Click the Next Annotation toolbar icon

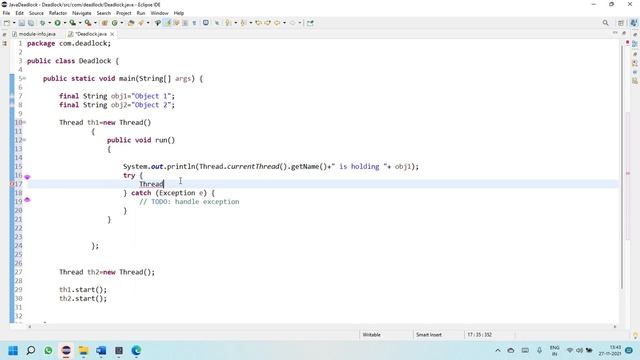[228, 23]
